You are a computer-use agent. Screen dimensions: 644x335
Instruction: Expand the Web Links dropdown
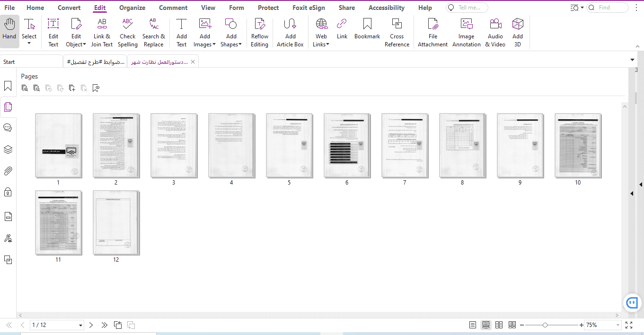[327, 44]
